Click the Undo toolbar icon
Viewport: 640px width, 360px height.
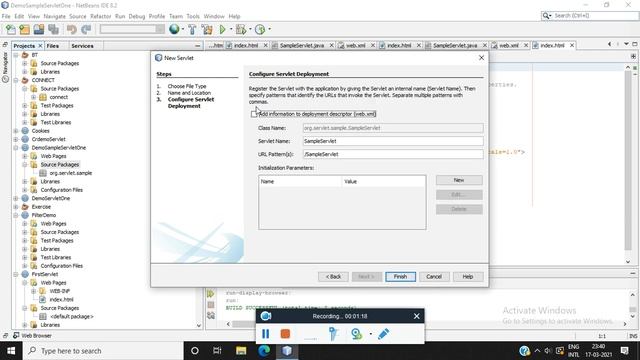coord(72,29)
